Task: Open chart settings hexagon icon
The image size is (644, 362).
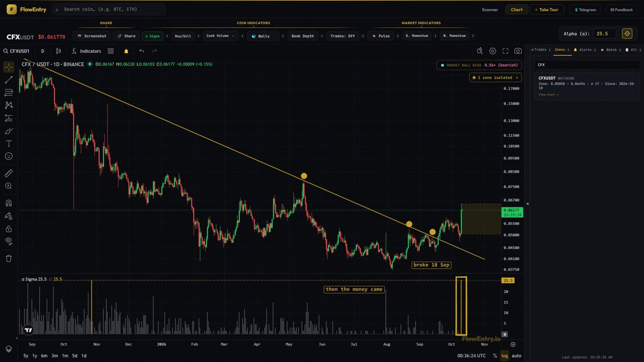Action: click(493, 51)
